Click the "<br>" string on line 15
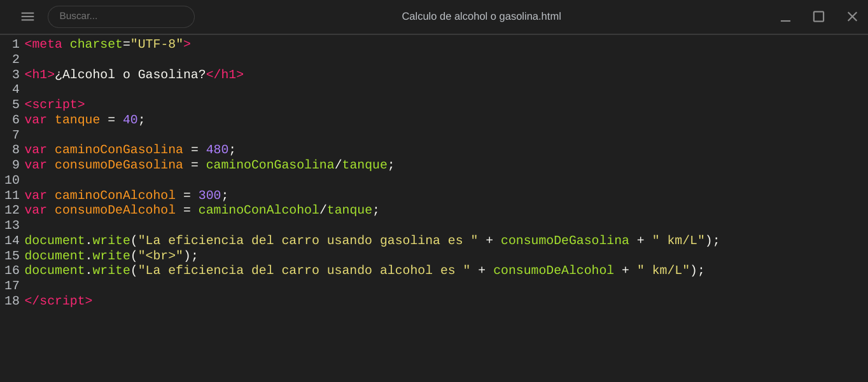Image resolution: width=868 pixels, height=382 pixels. [160, 256]
